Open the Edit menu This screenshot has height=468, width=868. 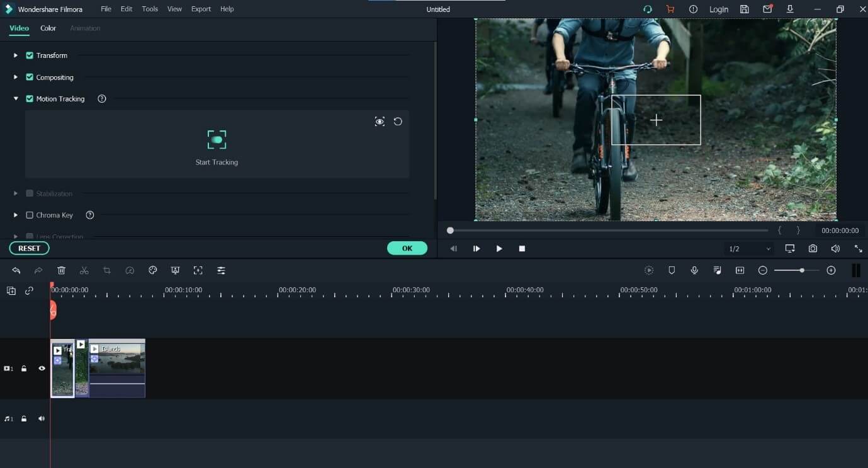[127, 9]
